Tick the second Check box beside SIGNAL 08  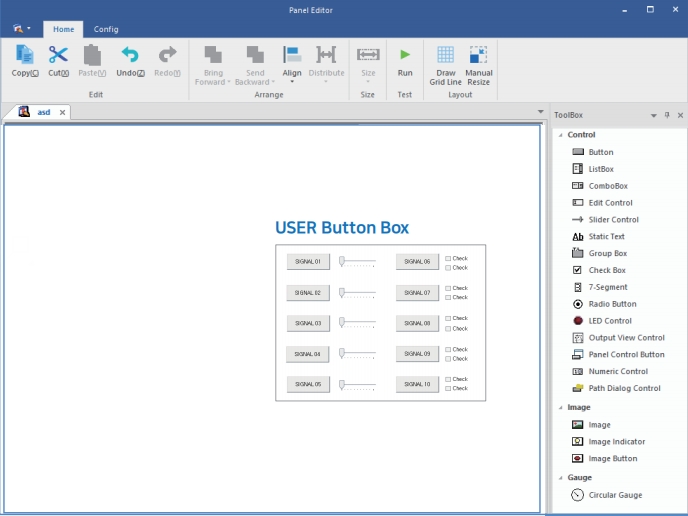coord(448,329)
